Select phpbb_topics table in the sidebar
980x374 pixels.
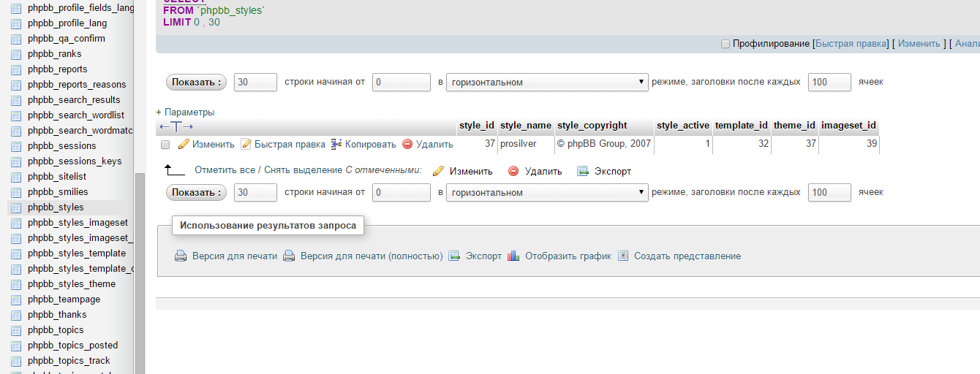pos(56,330)
